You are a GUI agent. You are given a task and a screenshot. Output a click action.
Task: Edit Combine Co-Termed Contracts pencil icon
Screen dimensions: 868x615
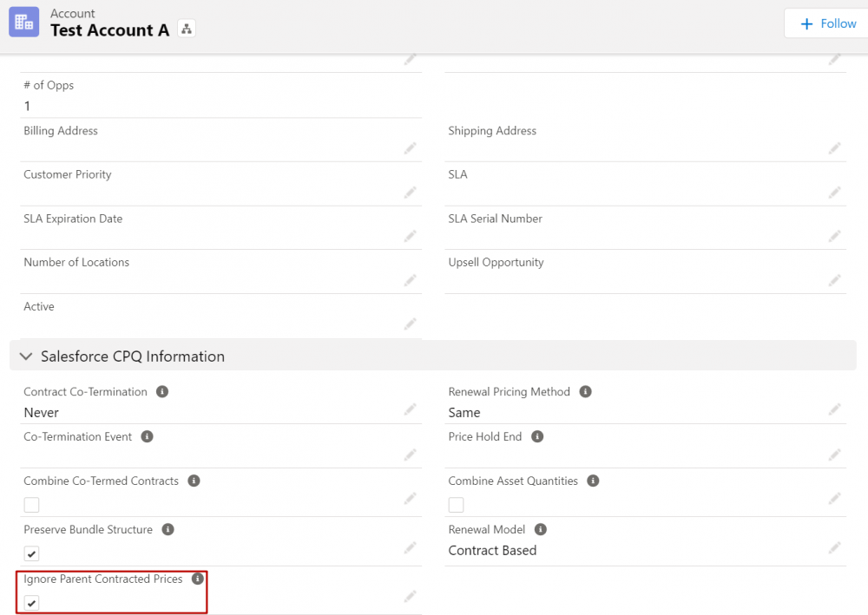(x=410, y=498)
